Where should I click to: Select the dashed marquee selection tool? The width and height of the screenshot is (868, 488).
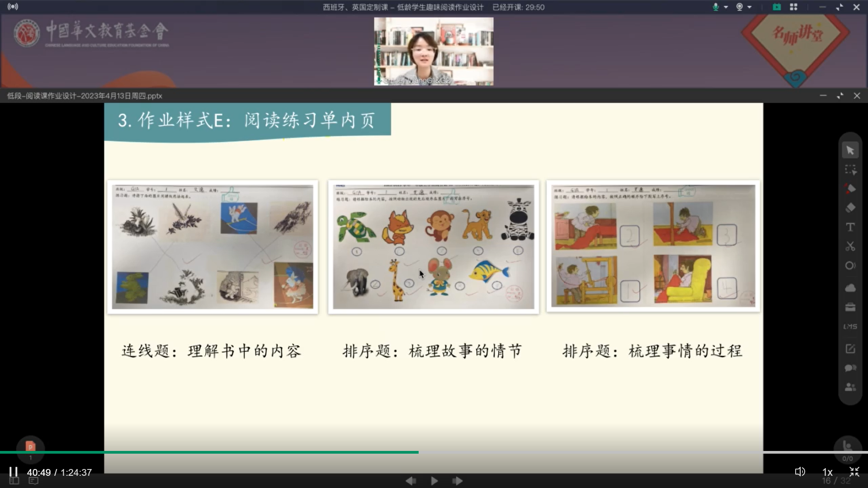[x=850, y=170]
